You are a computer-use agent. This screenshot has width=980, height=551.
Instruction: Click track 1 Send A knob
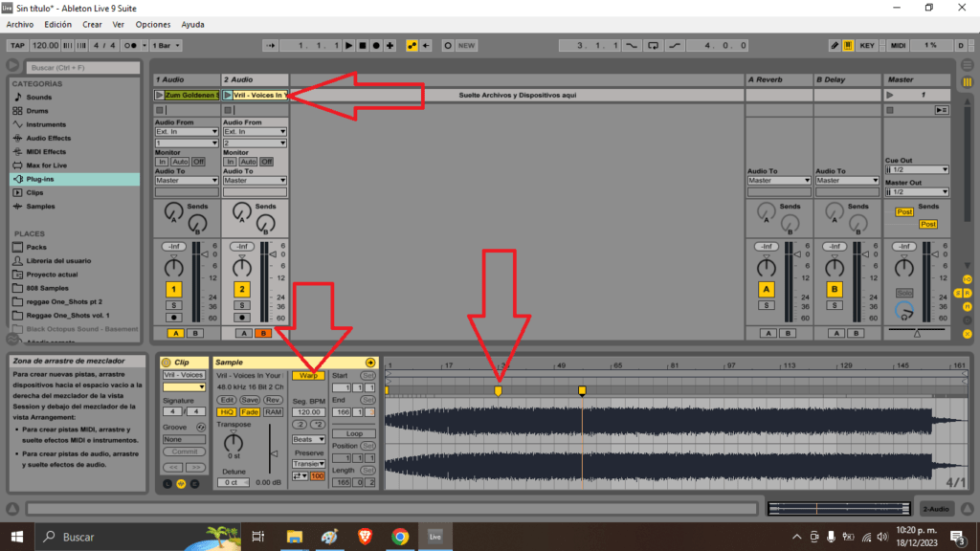(174, 212)
